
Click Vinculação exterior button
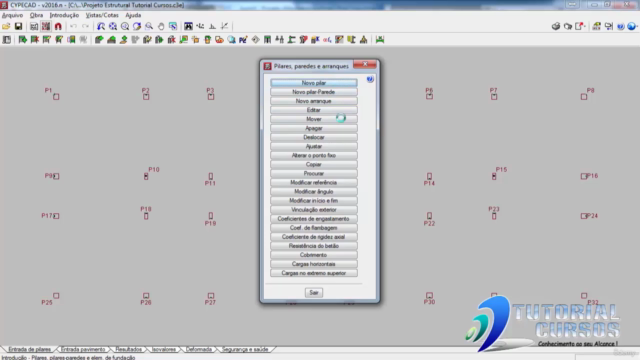313,210
